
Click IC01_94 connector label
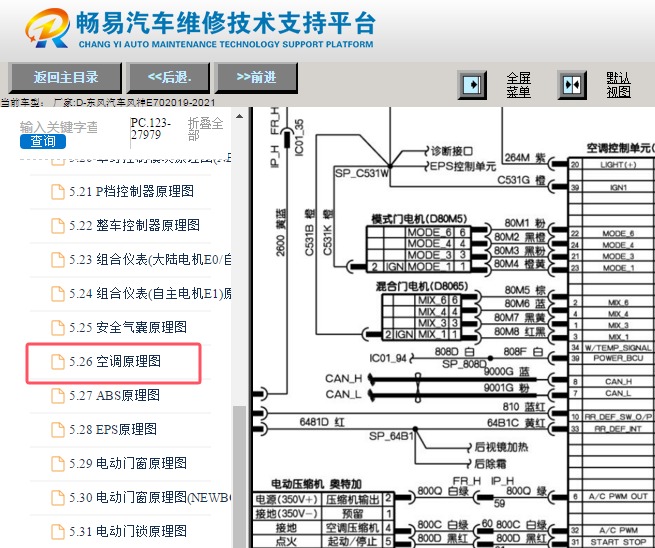(388, 358)
